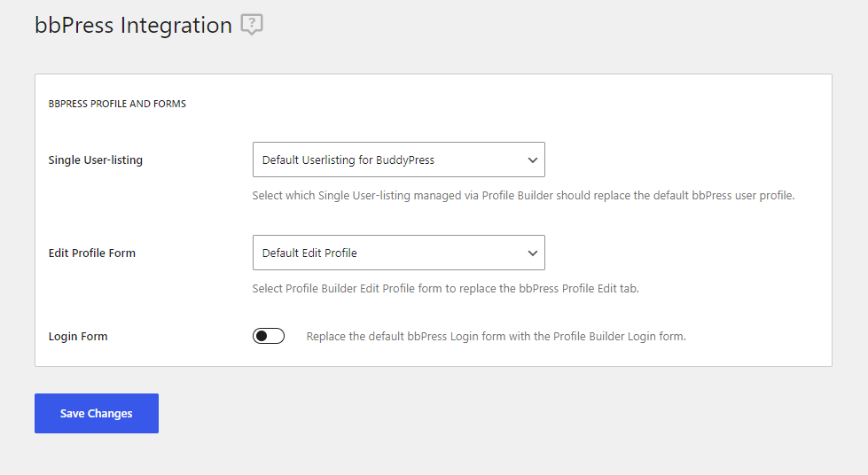The height and width of the screenshot is (475, 868).
Task: Click the black knob of the Login Form switch
Action: click(x=262, y=336)
